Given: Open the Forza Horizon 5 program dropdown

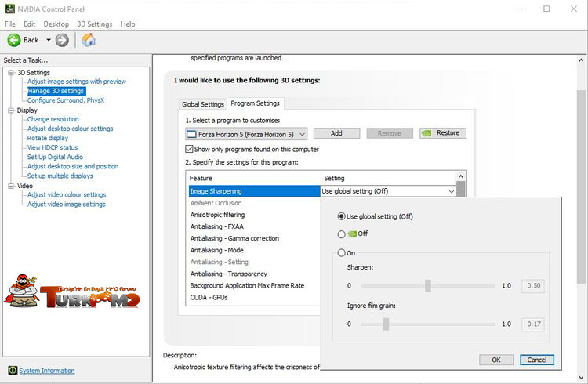Looking at the screenshot, I should (x=246, y=134).
